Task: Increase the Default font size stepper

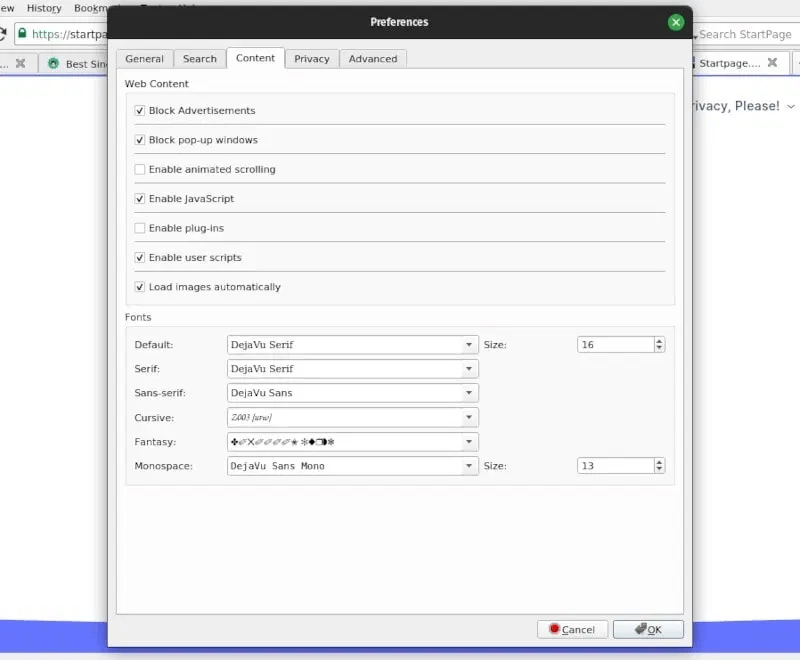Action: click(659, 341)
